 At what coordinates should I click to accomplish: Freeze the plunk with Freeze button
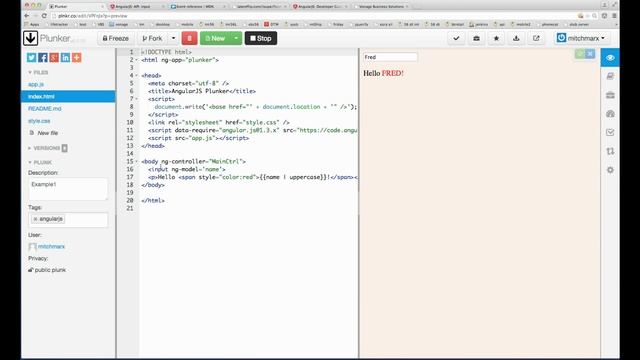click(x=116, y=38)
